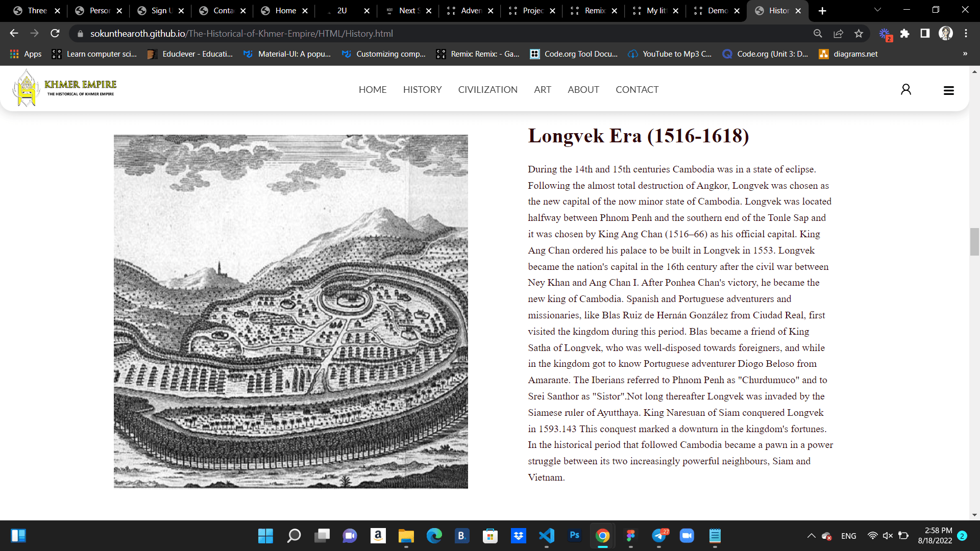Navigate to CONTACT page

[637, 90]
